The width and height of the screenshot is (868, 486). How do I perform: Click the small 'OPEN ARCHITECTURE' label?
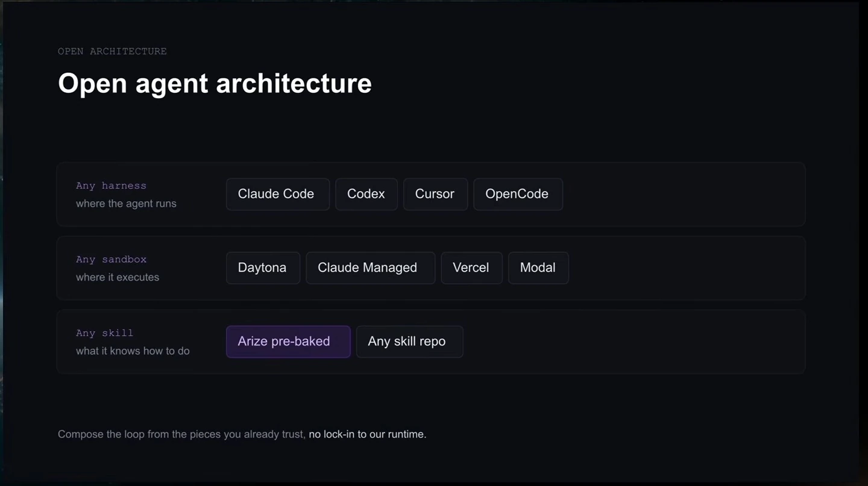(x=112, y=51)
